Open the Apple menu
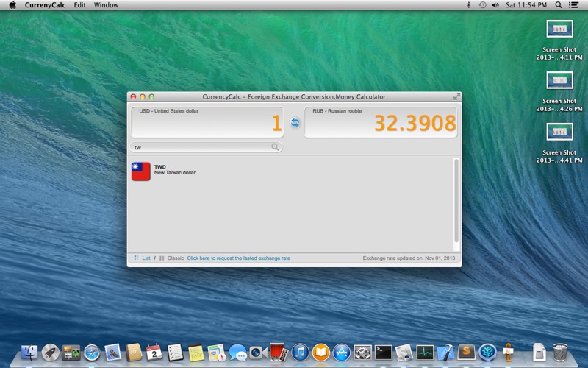588x368 pixels. tap(12, 5)
